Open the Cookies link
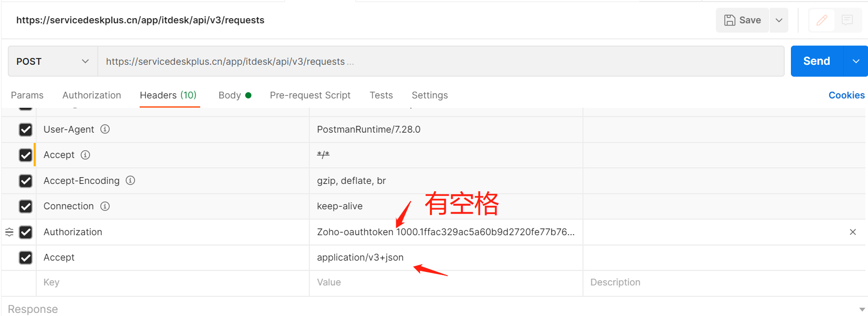 click(x=846, y=95)
